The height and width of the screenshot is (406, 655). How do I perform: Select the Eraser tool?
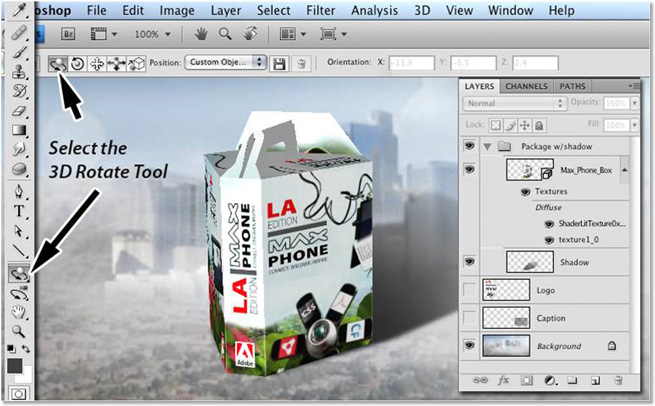(x=19, y=111)
